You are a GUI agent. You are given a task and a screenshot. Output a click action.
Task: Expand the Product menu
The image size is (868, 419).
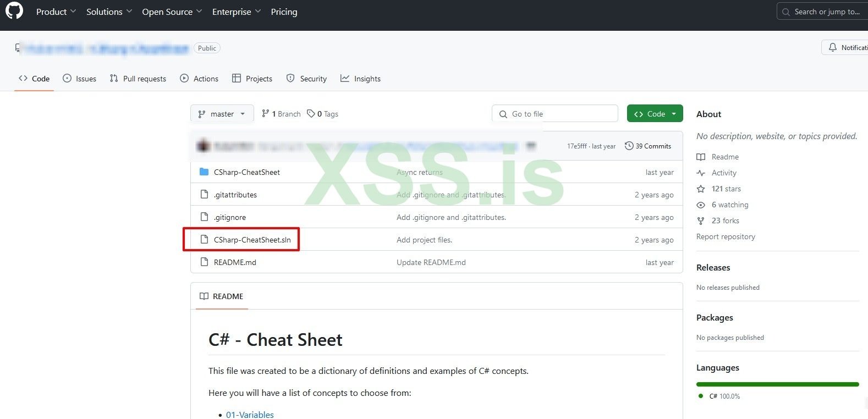[x=56, y=12]
